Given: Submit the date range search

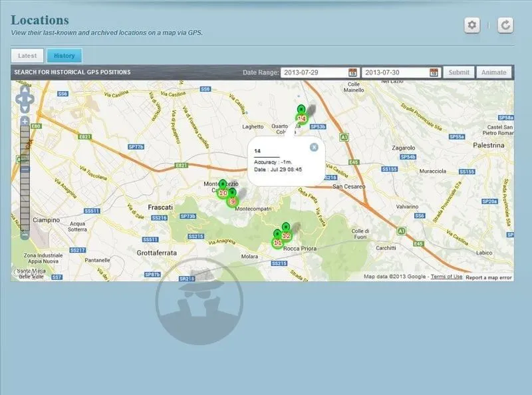Looking at the screenshot, I should pyautogui.click(x=459, y=72).
